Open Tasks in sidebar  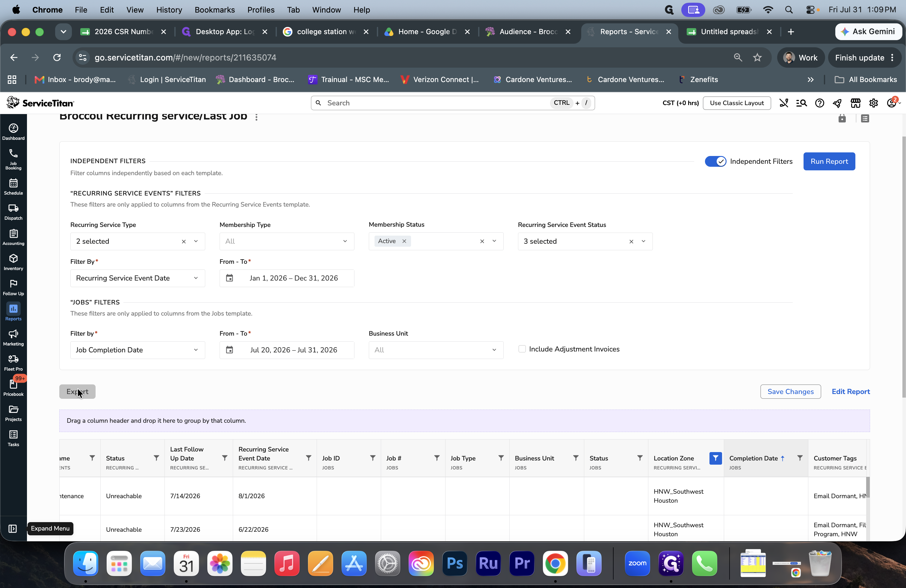(x=13, y=438)
